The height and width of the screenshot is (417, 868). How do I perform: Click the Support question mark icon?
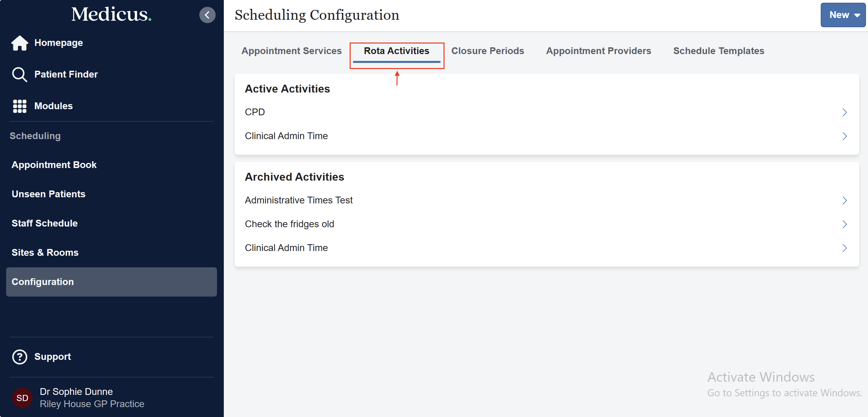pos(19,357)
